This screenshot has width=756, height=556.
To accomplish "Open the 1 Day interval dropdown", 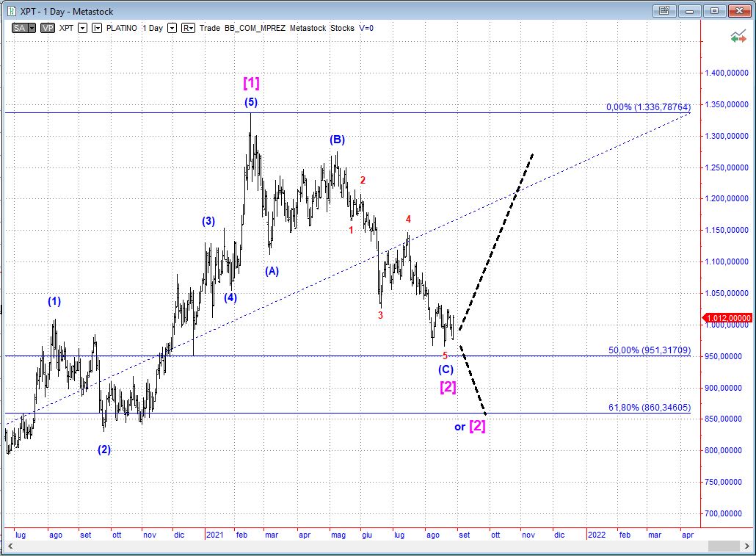I will [x=172, y=28].
